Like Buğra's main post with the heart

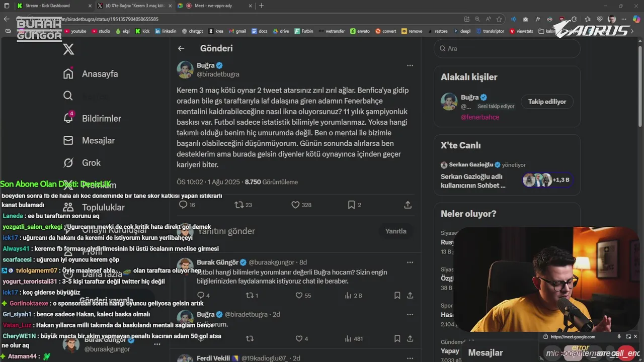[295, 205]
